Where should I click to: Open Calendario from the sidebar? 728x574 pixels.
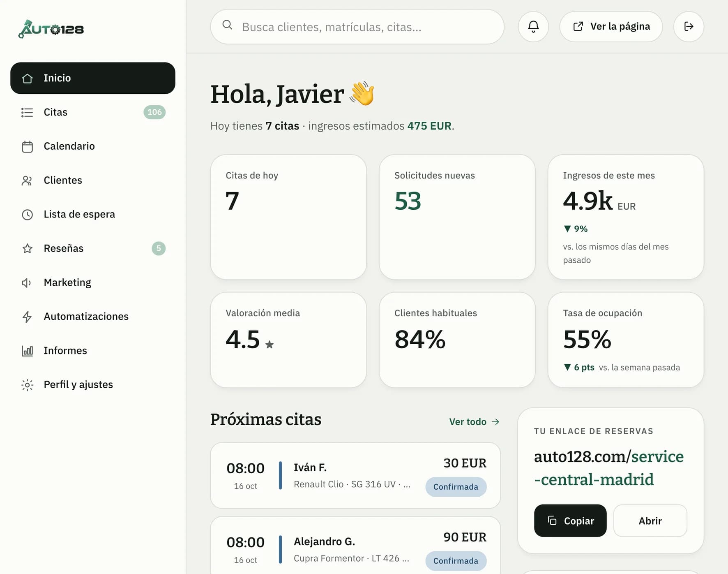93,146
